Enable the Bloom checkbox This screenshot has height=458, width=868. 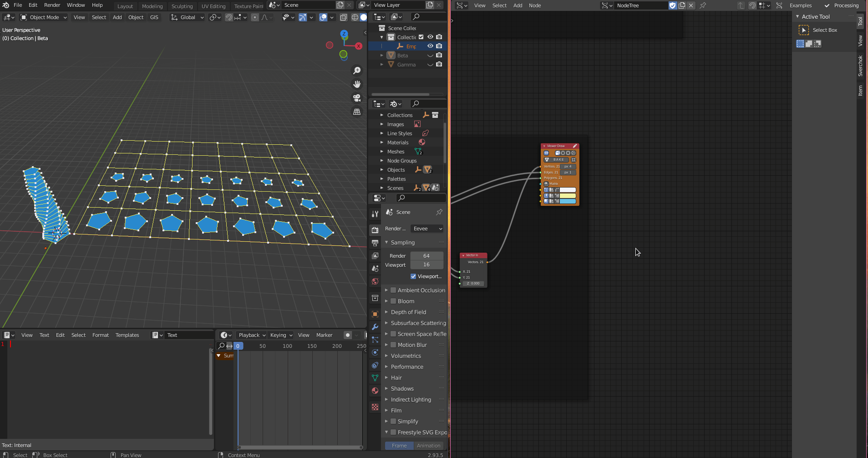pos(393,301)
